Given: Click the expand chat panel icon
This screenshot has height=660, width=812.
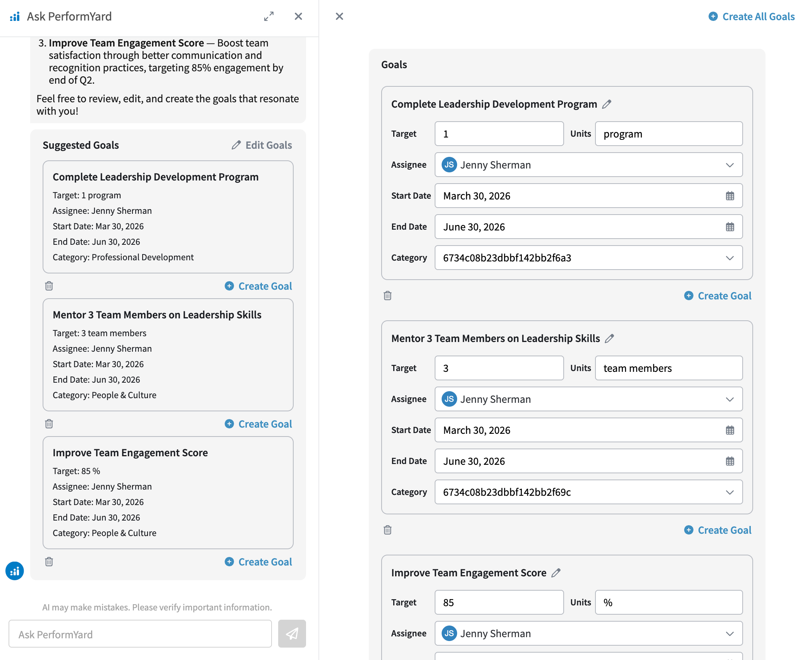Looking at the screenshot, I should 269,16.
